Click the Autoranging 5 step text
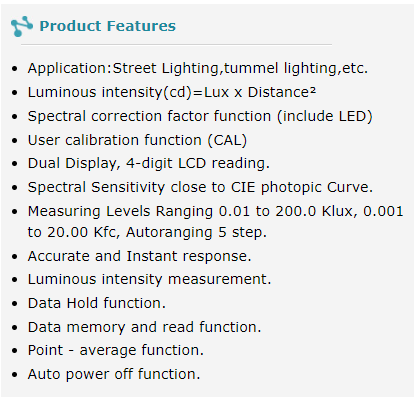The height and width of the screenshot is (400, 416). click(x=196, y=232)
